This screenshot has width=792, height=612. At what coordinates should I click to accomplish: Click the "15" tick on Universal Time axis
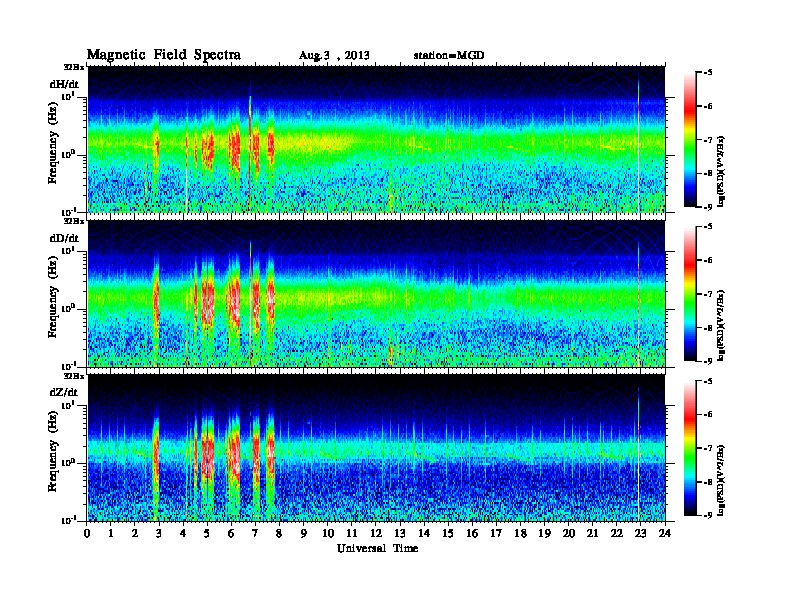448,534
